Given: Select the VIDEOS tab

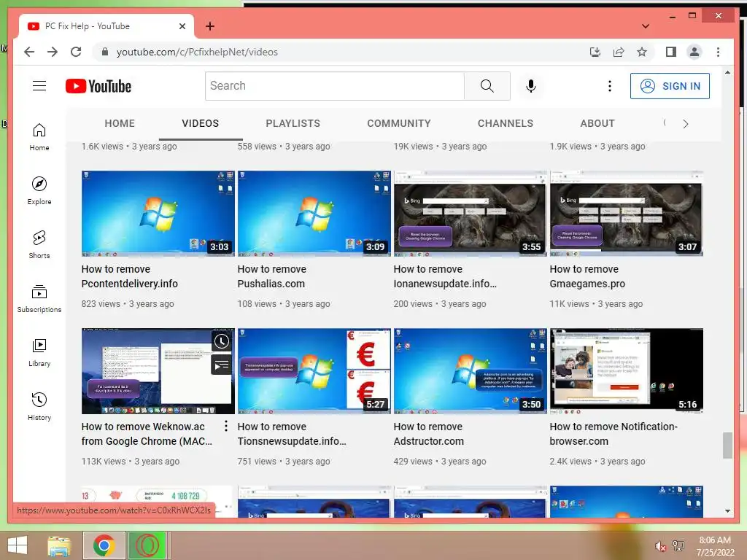Looking at the screenshot, I should coord(200,123).
